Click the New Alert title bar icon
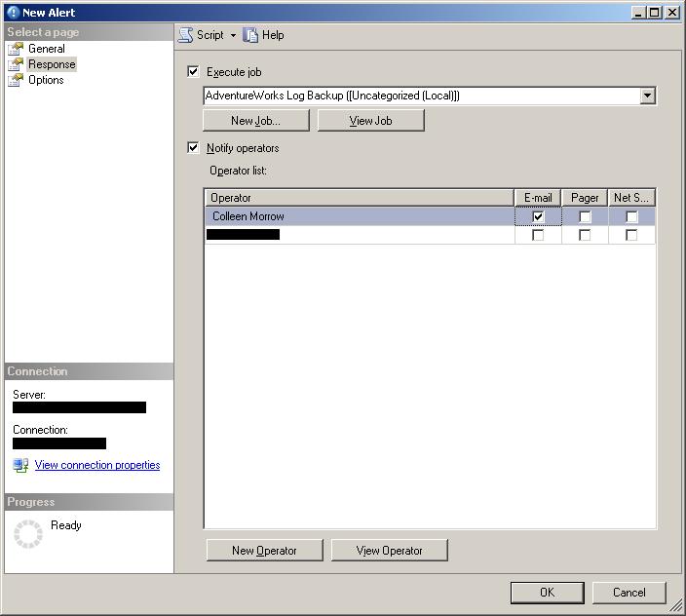The height and width of the screenshot is (616, 686). [13, 13]
